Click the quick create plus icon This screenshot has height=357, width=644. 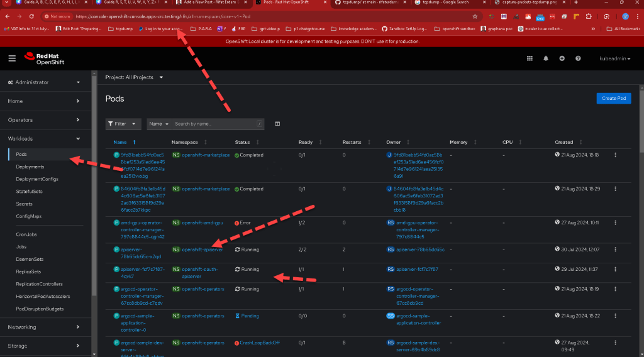pyautogui.click(x=562, y=58)
